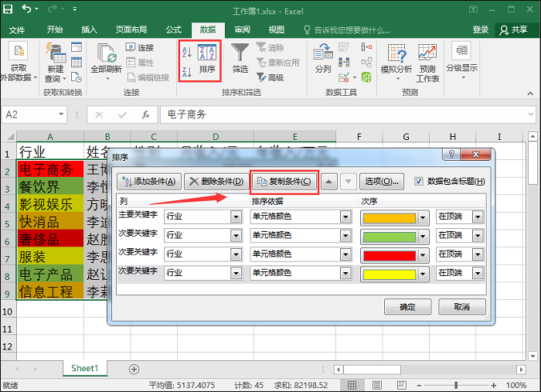Screen dimensions: 541x392
Task: Adjust the zoom slider handle
Action: [456, 385]
